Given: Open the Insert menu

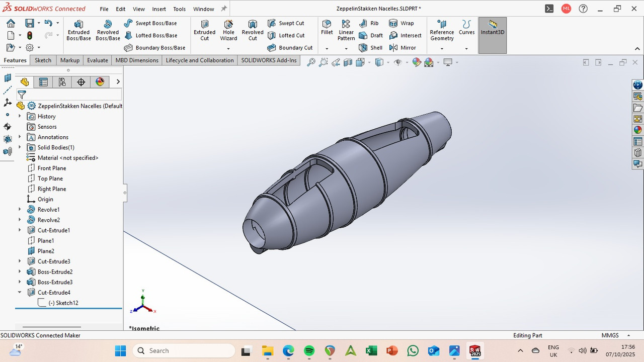Looking at the screenshot, I should [x=159, y=9].
